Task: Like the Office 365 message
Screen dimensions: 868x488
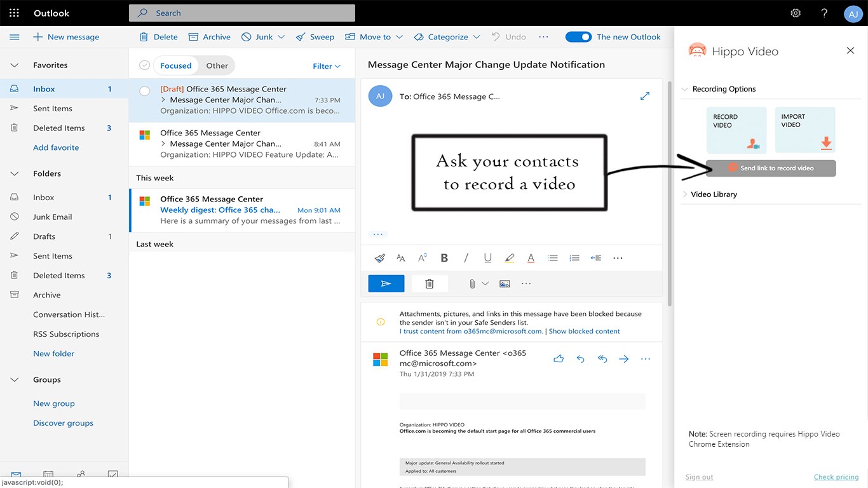Action: [559, 359]
